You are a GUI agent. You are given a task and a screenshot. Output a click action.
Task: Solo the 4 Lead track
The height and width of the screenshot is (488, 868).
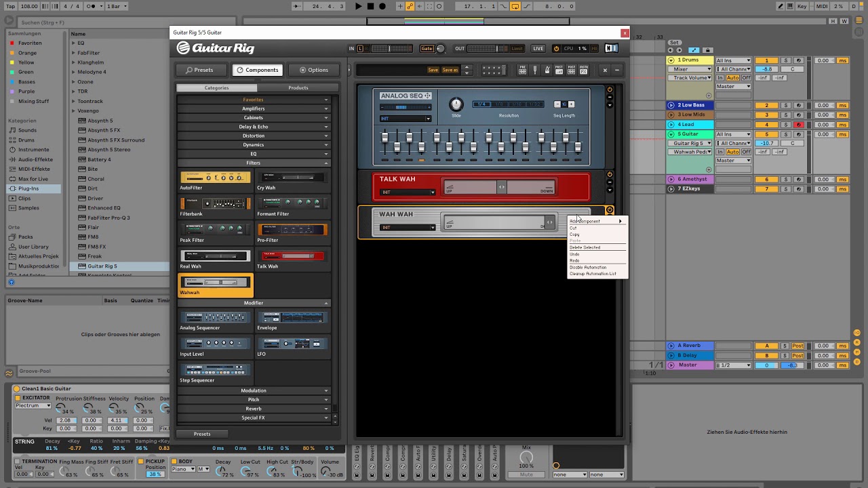(x=786, y=125)
